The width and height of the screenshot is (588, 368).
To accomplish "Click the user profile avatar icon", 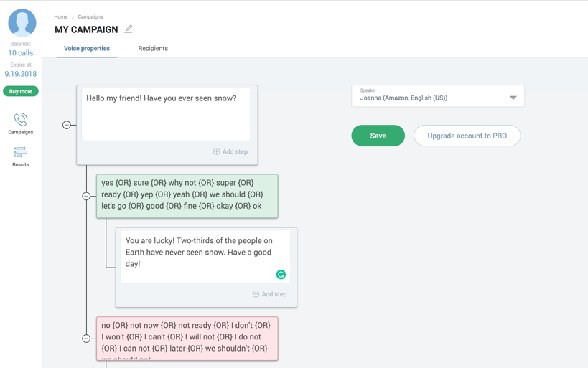I will click(22, 23).
